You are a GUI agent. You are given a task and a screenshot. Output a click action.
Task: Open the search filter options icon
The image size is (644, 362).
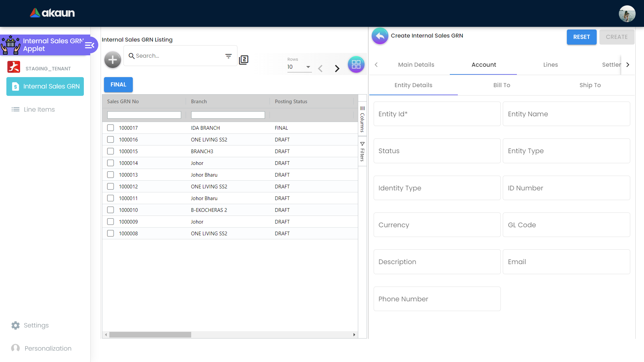click(x=228, y=56)
